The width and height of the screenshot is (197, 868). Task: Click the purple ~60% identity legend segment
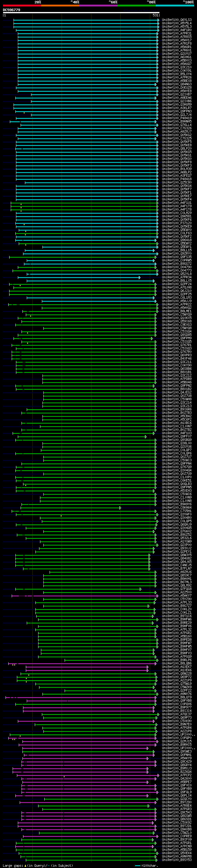(x=98, y=6)
